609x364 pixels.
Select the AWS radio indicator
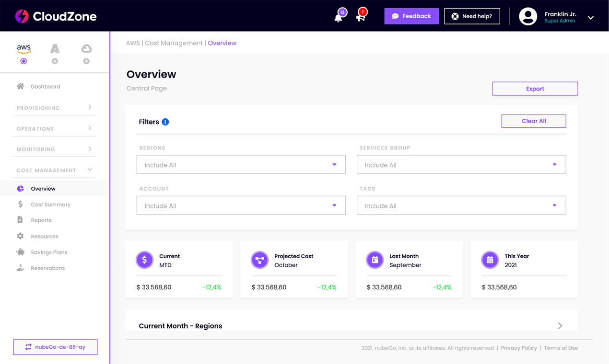coord(23,61)
